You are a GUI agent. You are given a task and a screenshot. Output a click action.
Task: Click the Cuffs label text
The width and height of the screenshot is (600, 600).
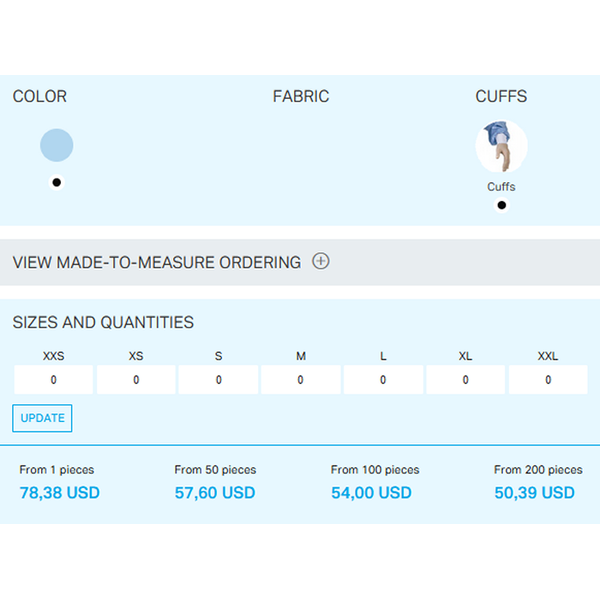501,187
